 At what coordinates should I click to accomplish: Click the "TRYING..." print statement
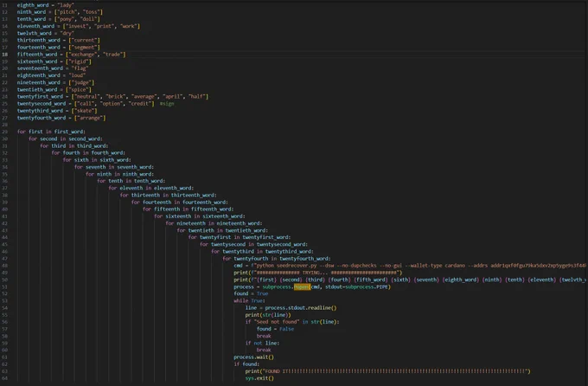tap(317, 273)
